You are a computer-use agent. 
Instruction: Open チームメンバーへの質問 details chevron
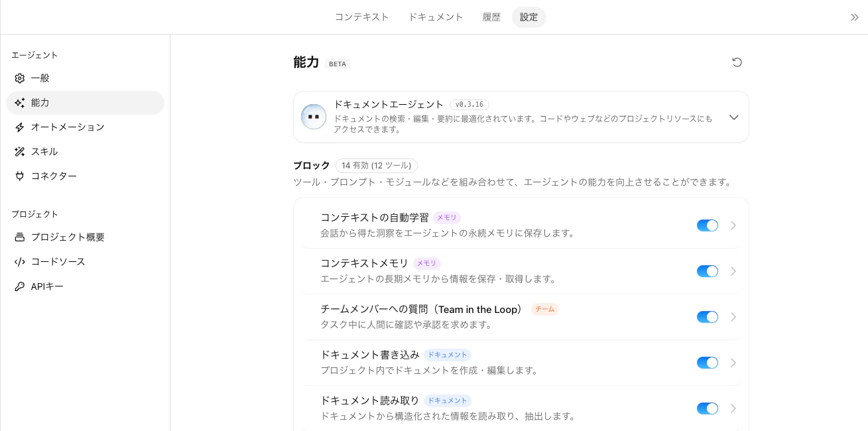(x=733, y=317)
